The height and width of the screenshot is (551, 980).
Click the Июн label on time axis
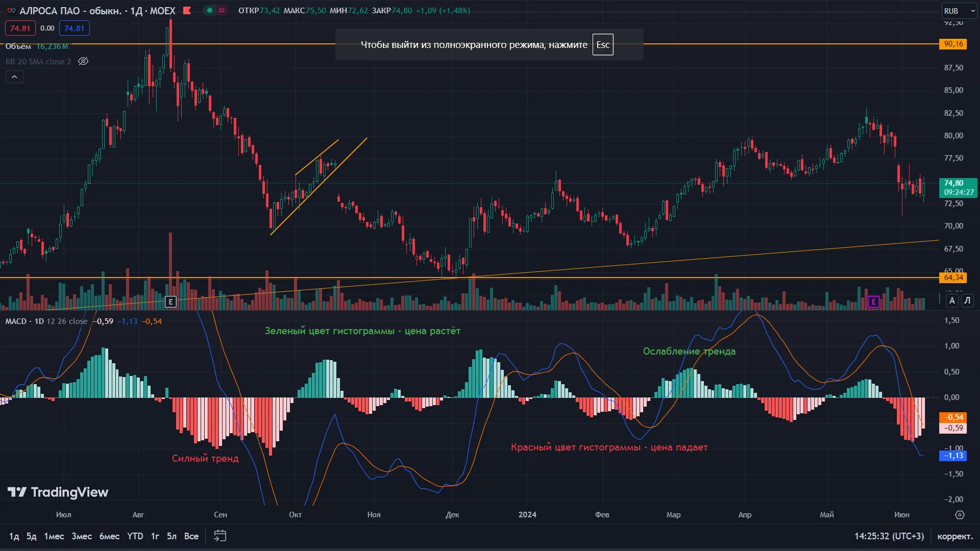coord(902,515)
